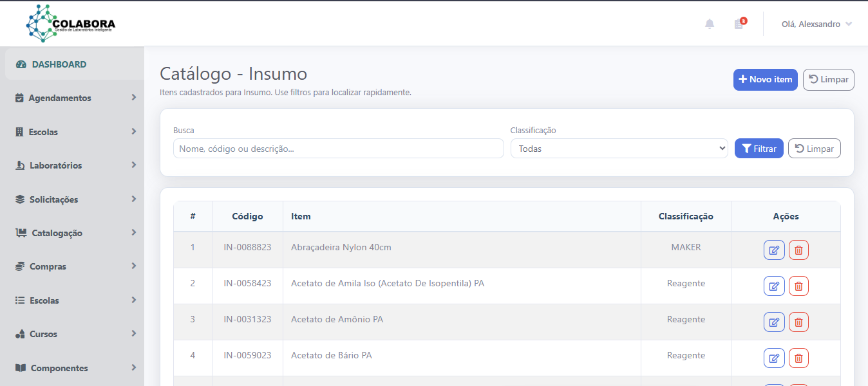Click the Novo item button
Image resolution: width=868 pixels, height=386 pixels.
coord(766,80)
